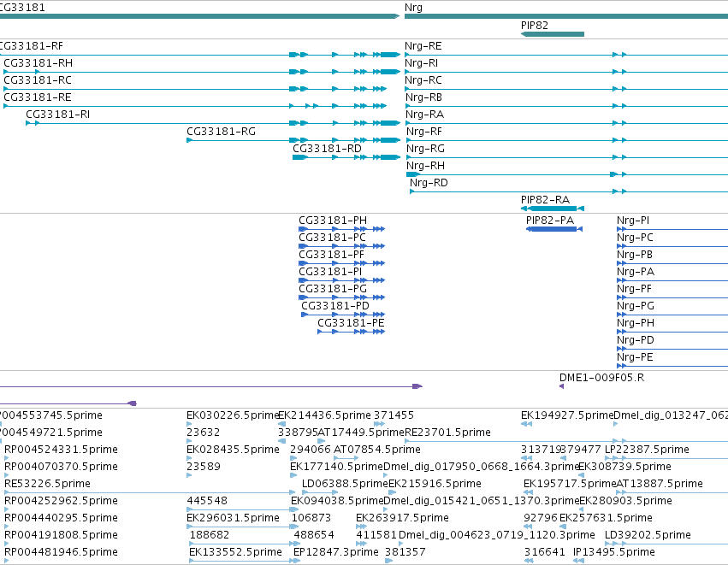This screenshot has width=728, height=565.
Task: Click EST EK194927.5prime label
Action: click(x=567, y=415)
